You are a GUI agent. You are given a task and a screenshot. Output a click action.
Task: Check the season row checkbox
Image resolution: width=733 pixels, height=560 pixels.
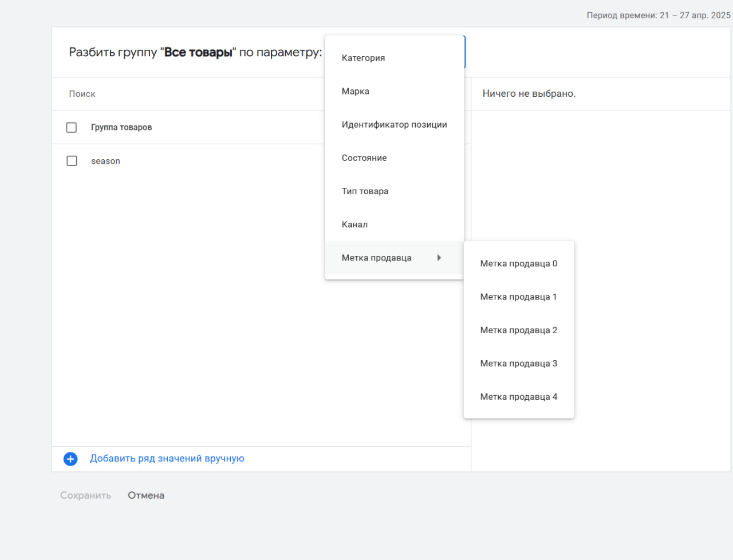[72, 161]
